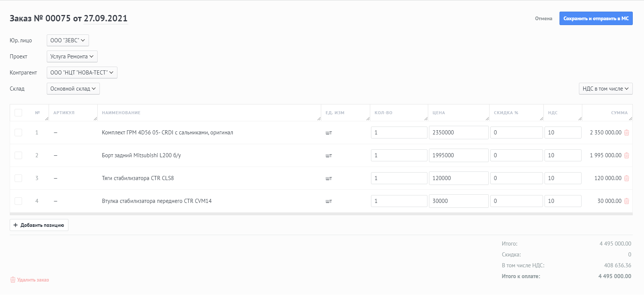644x295 pixels.
Task: Click name Комплект ГРМ 4D56 05- CRDI
Action: click(167, 133)
